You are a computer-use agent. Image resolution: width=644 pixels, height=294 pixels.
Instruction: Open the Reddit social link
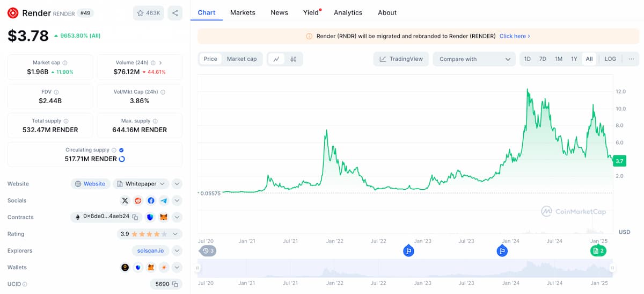point(138,200)
